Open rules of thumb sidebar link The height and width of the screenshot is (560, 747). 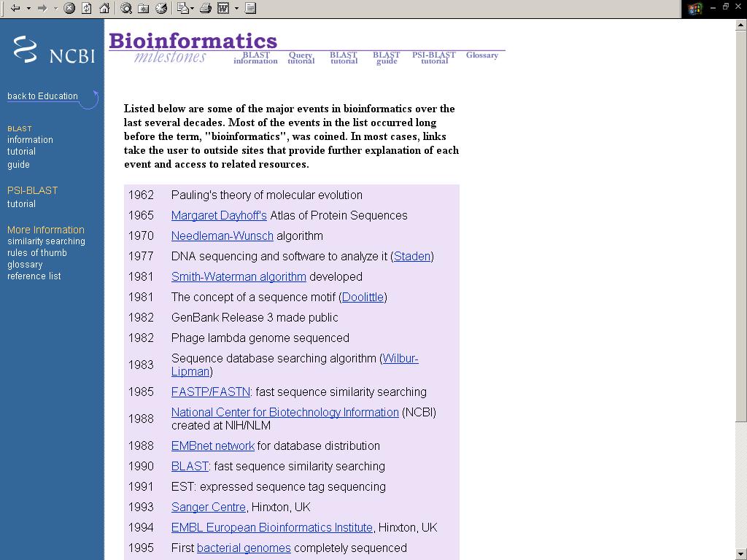tap(37, 253)
